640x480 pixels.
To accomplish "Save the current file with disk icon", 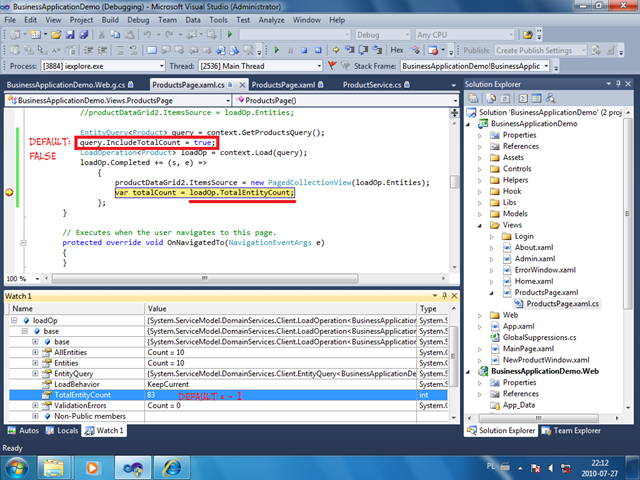I will click(70, 35).
